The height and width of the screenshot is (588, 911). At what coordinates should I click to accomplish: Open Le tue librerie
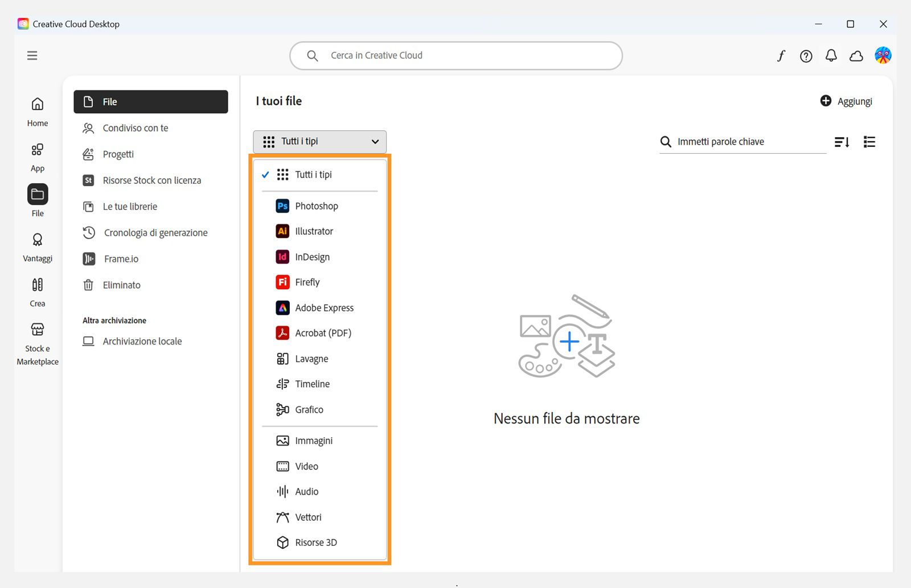tap(151, 207)
